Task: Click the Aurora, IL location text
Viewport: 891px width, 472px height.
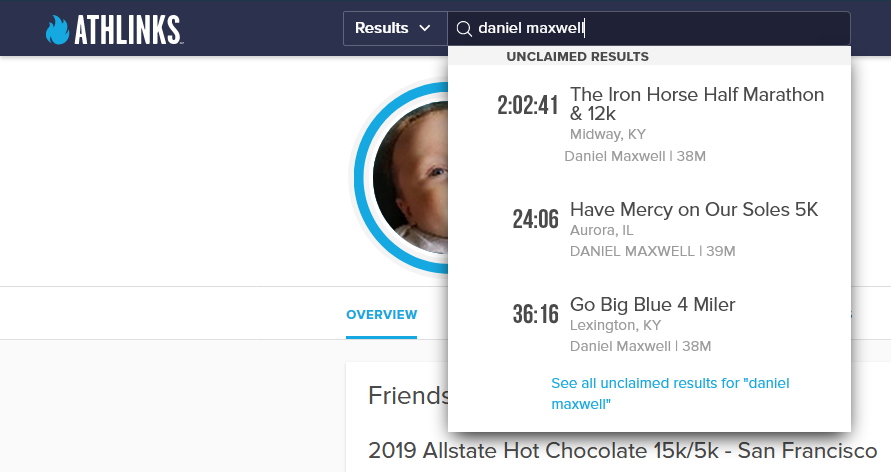Action: 601,230
